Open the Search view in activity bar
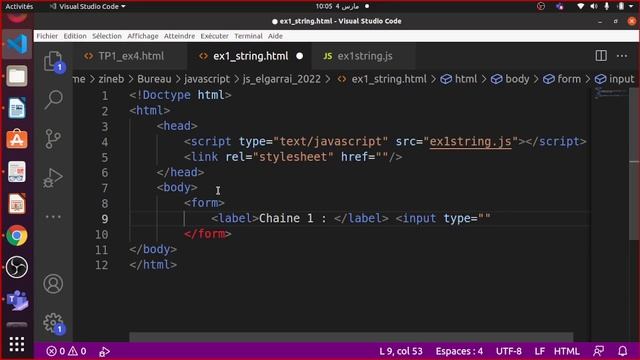 tap(53, 99)
